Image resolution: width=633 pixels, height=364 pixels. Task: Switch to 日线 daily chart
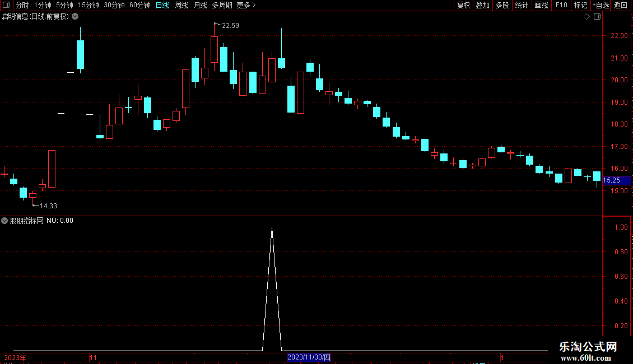coord(162,5)
